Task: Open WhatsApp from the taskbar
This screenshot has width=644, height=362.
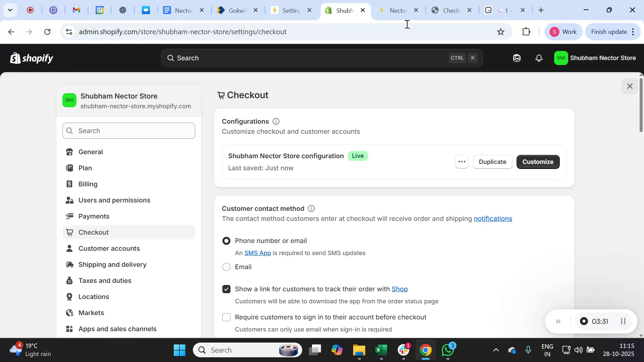Action: point(447,350)
